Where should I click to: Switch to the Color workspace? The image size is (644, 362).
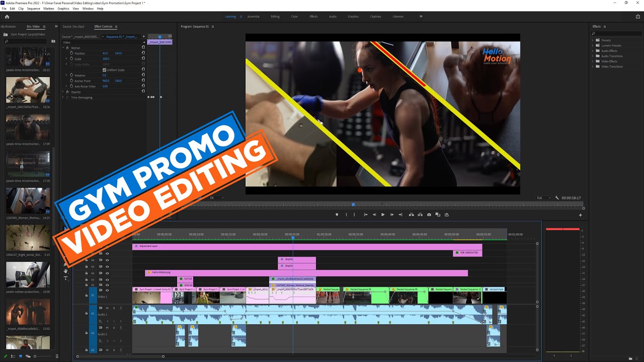pos(294,17)
